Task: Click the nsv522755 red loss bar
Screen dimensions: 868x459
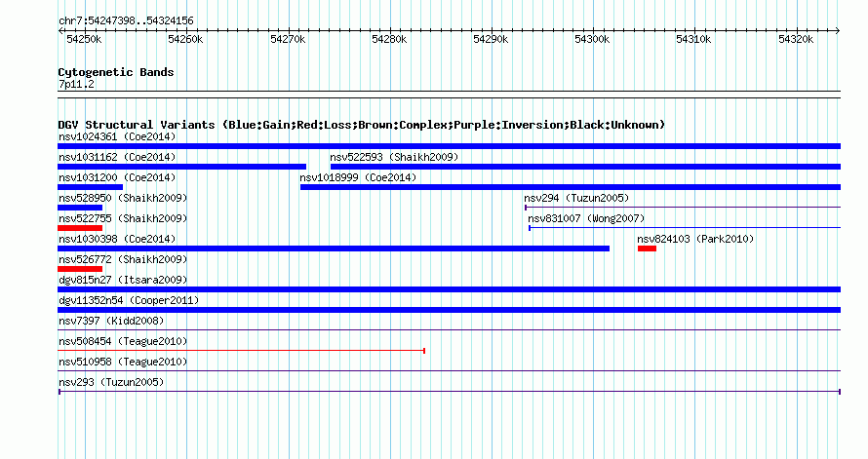Action: 80,228
